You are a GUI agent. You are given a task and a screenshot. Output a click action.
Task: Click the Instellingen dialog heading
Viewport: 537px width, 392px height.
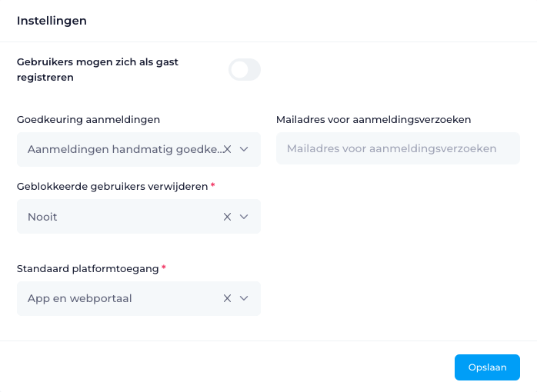[x=52, y=21]
